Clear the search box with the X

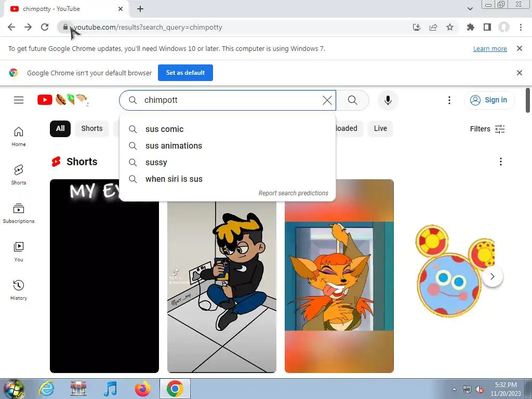click(327, 100)
